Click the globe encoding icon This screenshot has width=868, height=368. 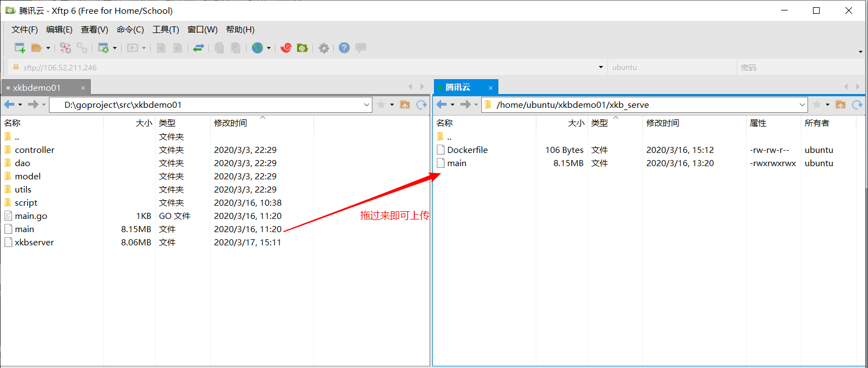tap(257, 48)
